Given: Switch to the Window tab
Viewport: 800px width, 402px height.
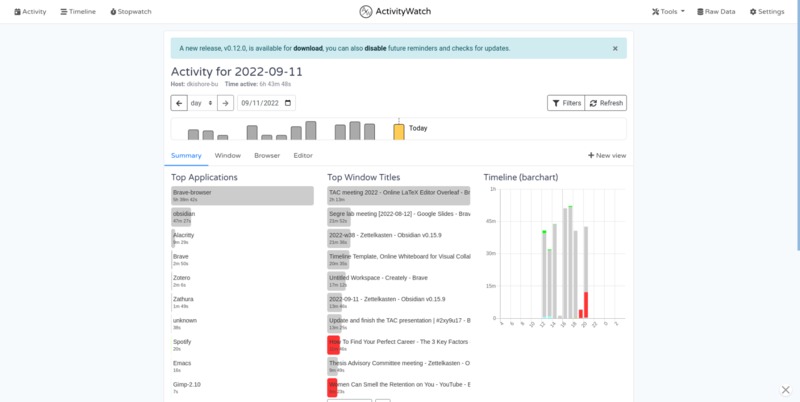Looking at the screenshot, I should 228,156.
